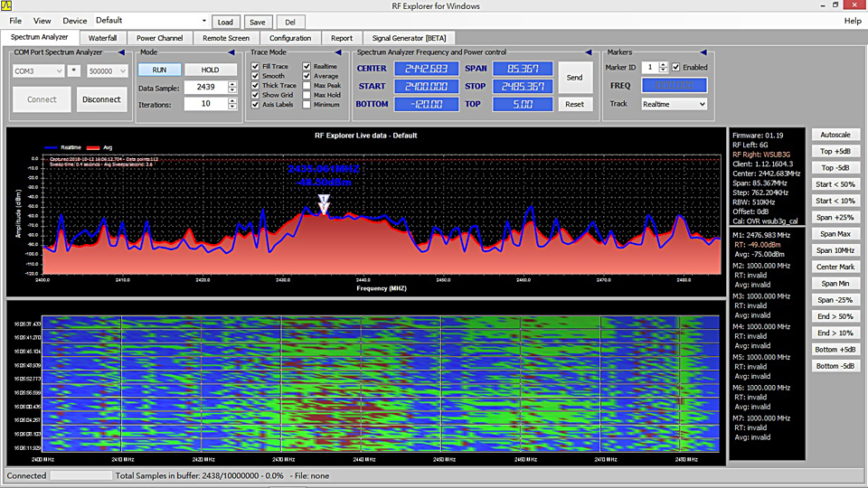868x488 pixels.
Task: Click the RUN mode button
Action: 159,70
